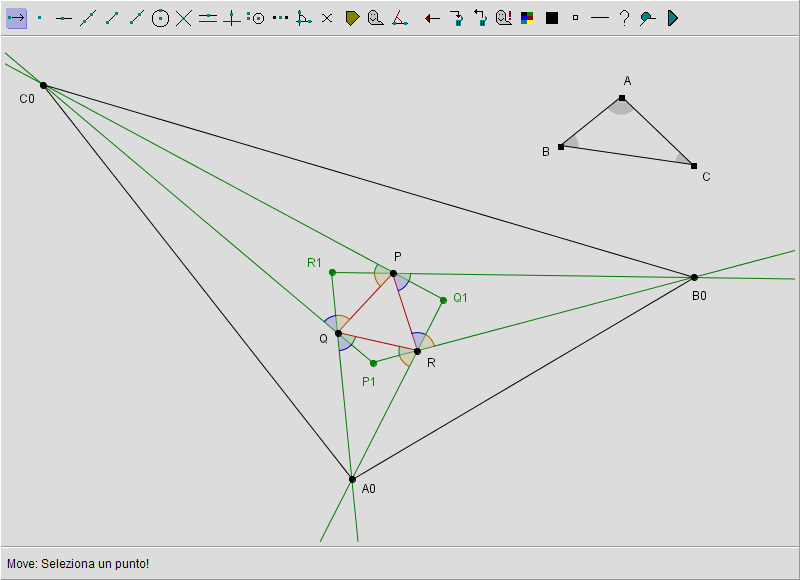Select the Perpendicular line tool
This screenshot has width=800, height=580.
coord(232,18)
